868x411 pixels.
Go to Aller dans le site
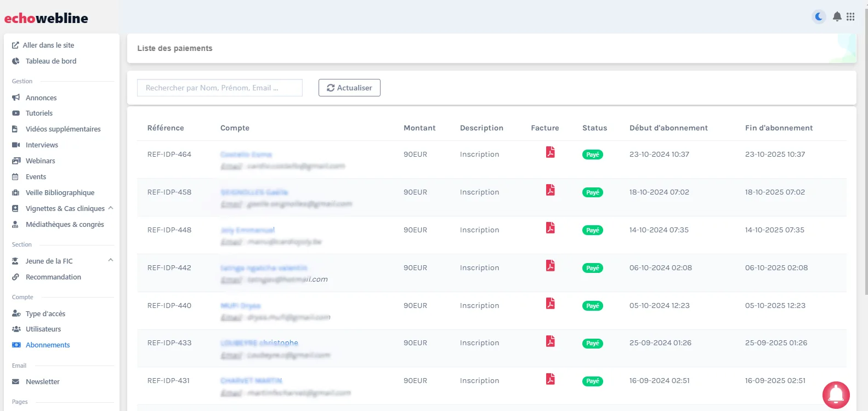pyautogui.click(x=43, y=45)
